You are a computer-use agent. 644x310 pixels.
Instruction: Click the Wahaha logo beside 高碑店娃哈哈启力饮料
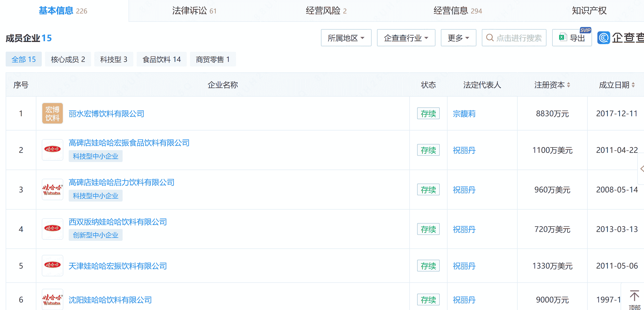coord(52,189)
